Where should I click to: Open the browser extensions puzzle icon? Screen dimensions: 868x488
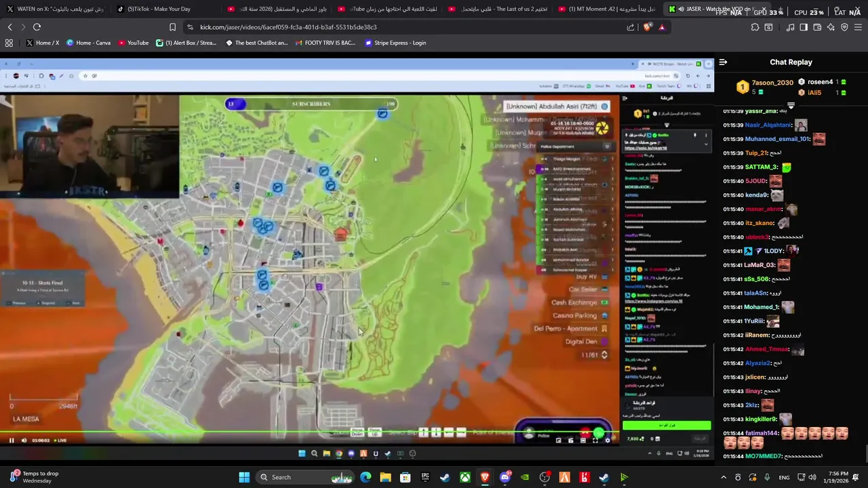[x=755, y=27]
